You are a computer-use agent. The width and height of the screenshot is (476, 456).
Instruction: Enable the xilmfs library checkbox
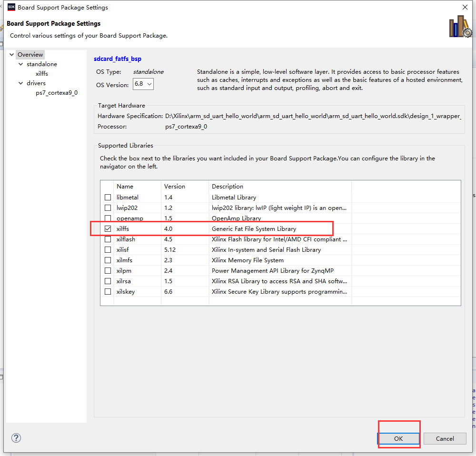point(108,260)
